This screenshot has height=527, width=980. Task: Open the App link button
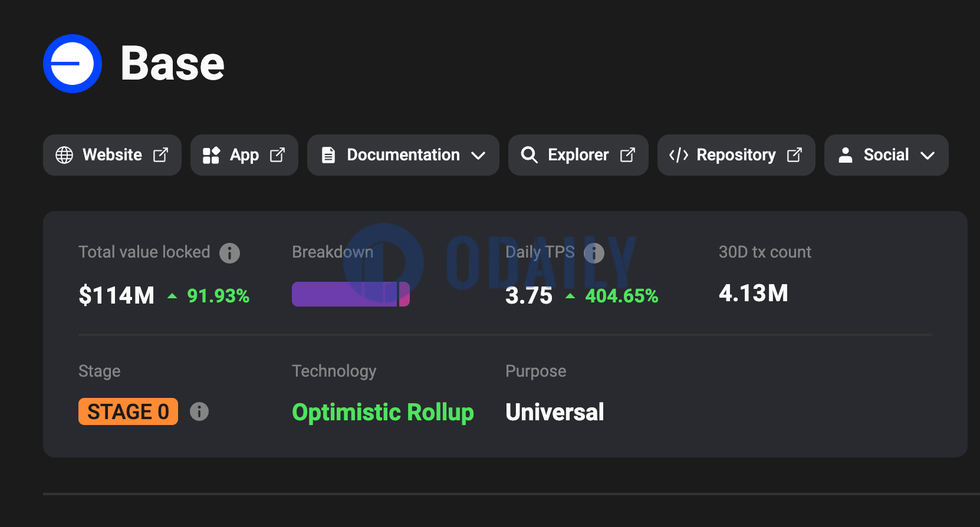click(244, 155)
